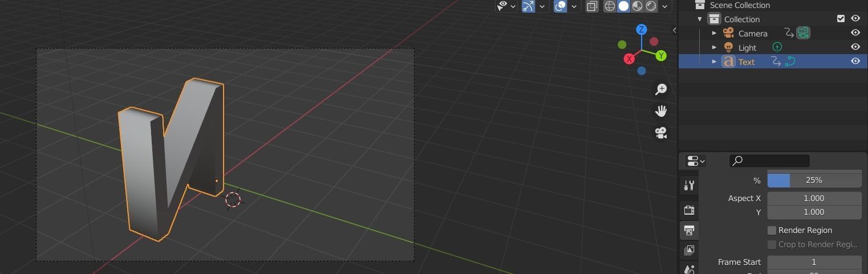The width and height of the screenshot is (868, 274).
Task: Open the gizmos options dropdown arrow
Action: click(x=542, y=6)
